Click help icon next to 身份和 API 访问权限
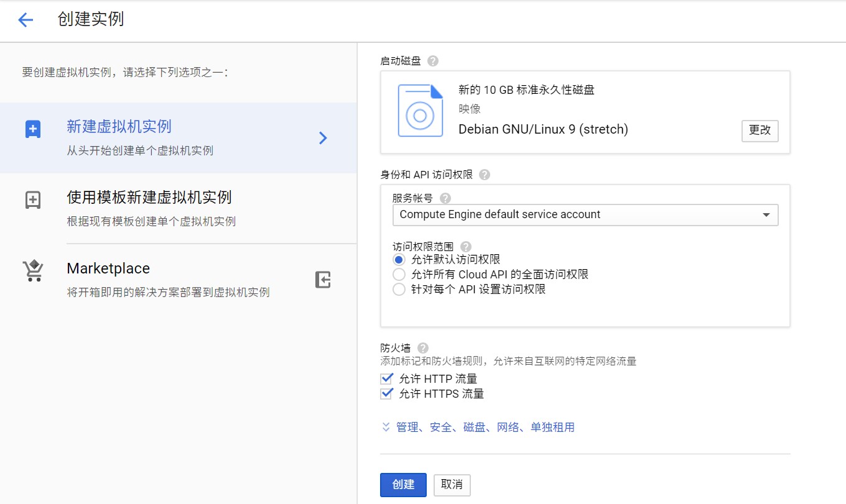846x504 pixels. tap(485, 175)
